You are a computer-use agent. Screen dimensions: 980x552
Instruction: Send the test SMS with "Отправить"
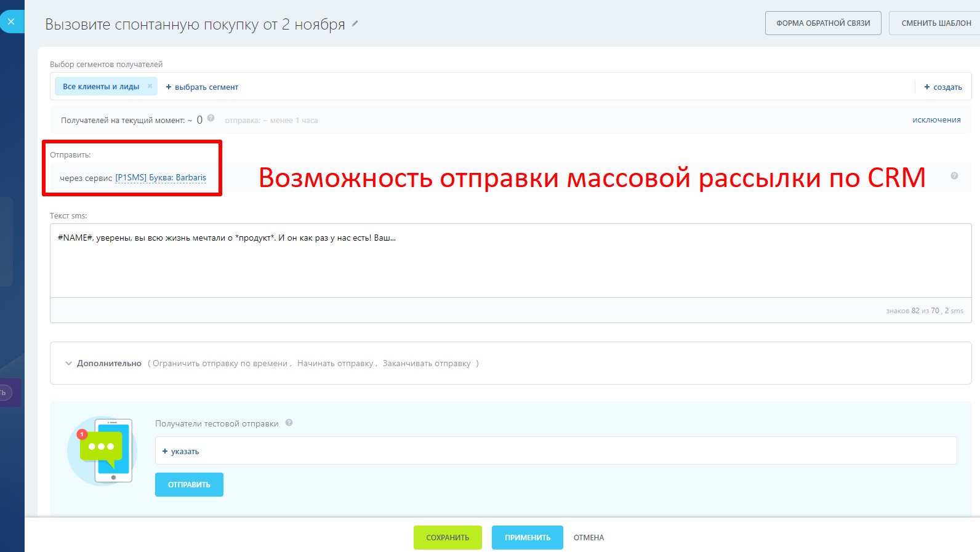(189, 485)
